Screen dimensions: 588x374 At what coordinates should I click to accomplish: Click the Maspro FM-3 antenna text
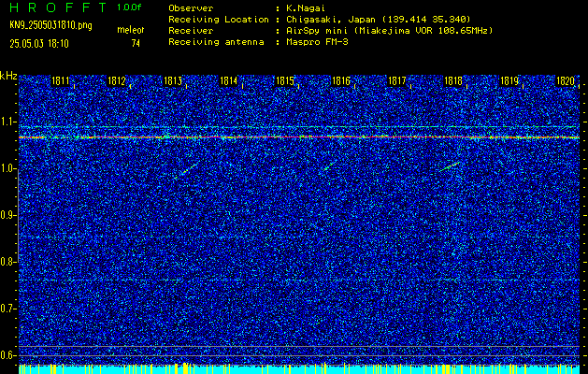tap(317, 42)
